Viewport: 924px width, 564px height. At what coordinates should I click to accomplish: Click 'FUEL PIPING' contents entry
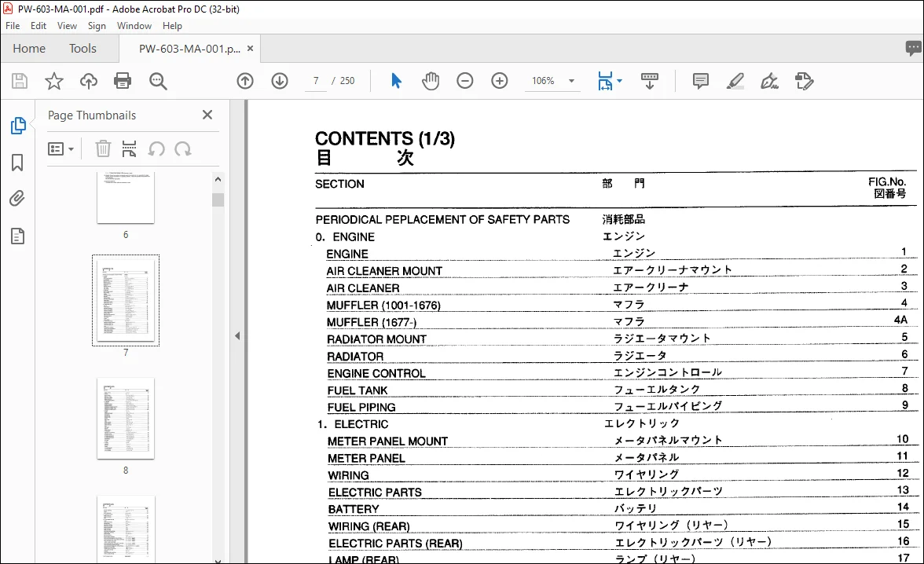(361, 407)
